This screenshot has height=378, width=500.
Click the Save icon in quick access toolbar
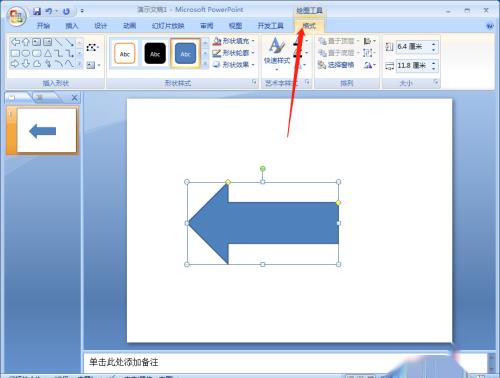pyautogui.click(x=37, y=11)
